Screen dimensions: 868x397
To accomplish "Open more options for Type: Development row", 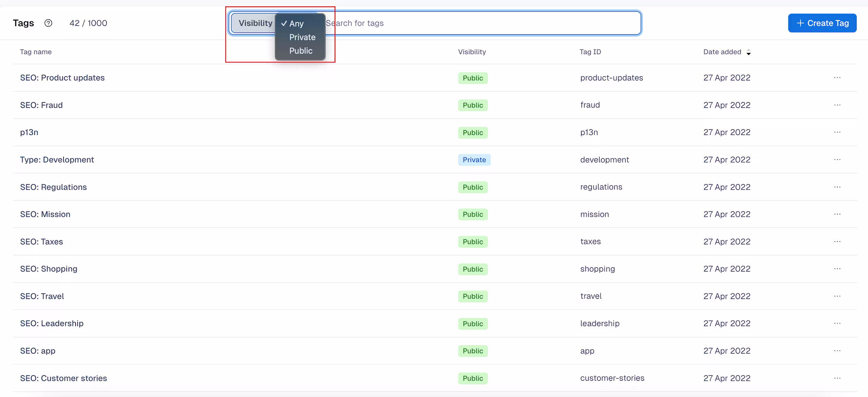I will pos(837,160).
